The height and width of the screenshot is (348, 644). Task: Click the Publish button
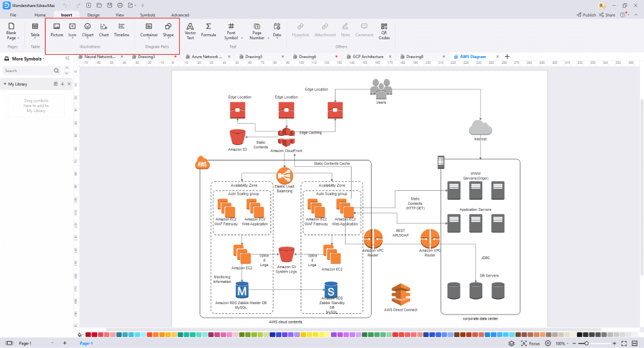586,15
